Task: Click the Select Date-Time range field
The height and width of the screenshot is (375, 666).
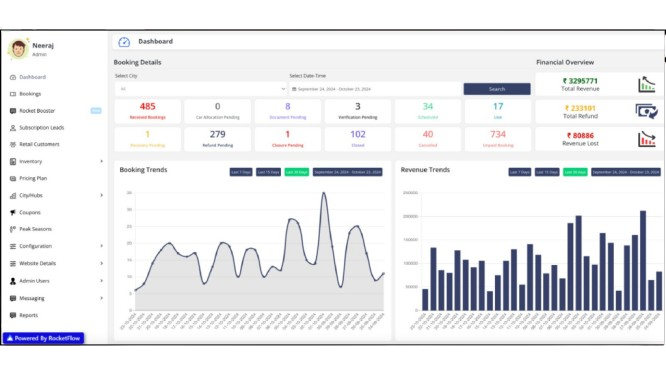Action: 375,89
